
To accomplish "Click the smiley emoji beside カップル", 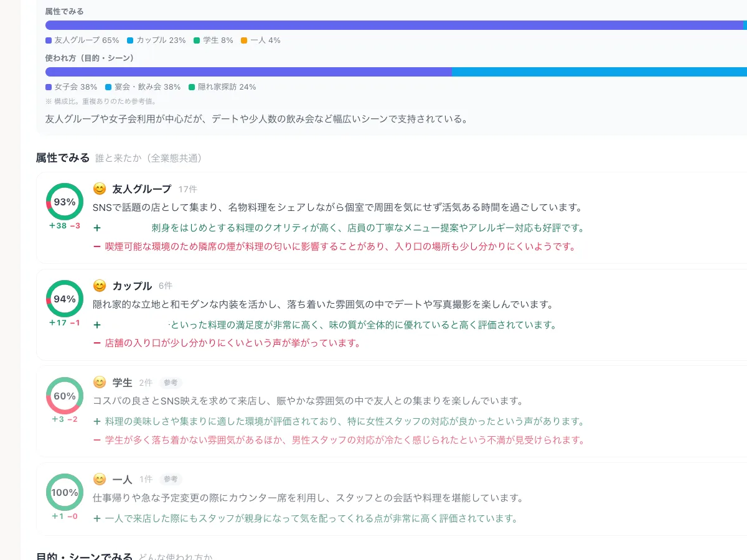I will coord(100,286).
